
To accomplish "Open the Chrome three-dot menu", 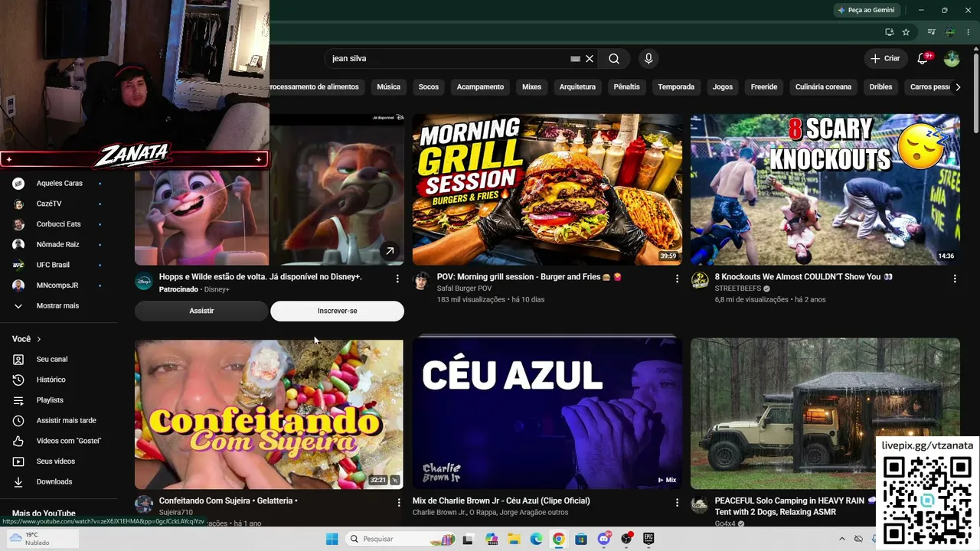I will coord(969,32).
